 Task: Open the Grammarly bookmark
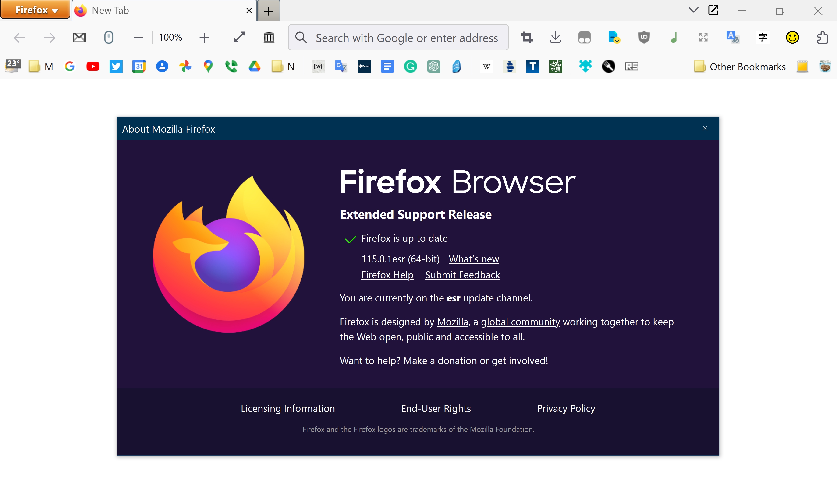tap(410, 66)
